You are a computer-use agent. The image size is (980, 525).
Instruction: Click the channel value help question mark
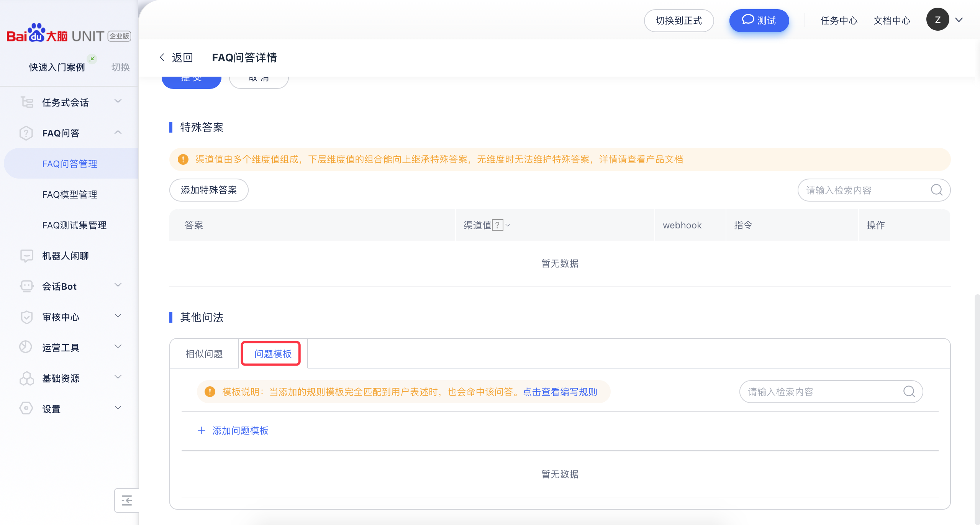(497, 225)
